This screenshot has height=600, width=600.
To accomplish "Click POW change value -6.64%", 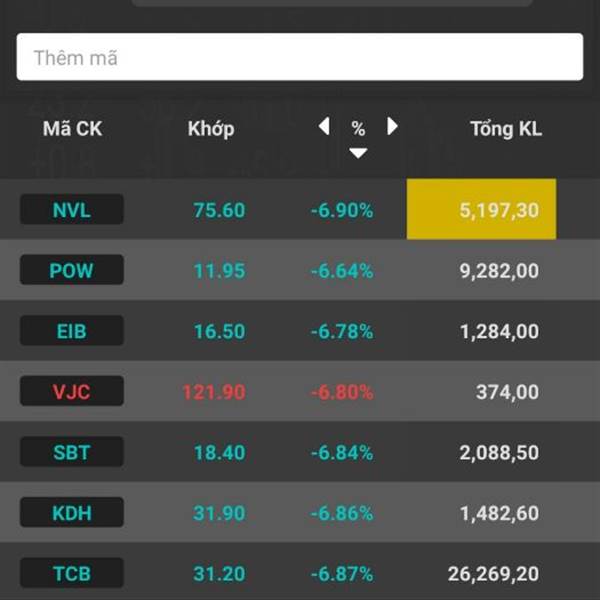I will tap(342, 271).
